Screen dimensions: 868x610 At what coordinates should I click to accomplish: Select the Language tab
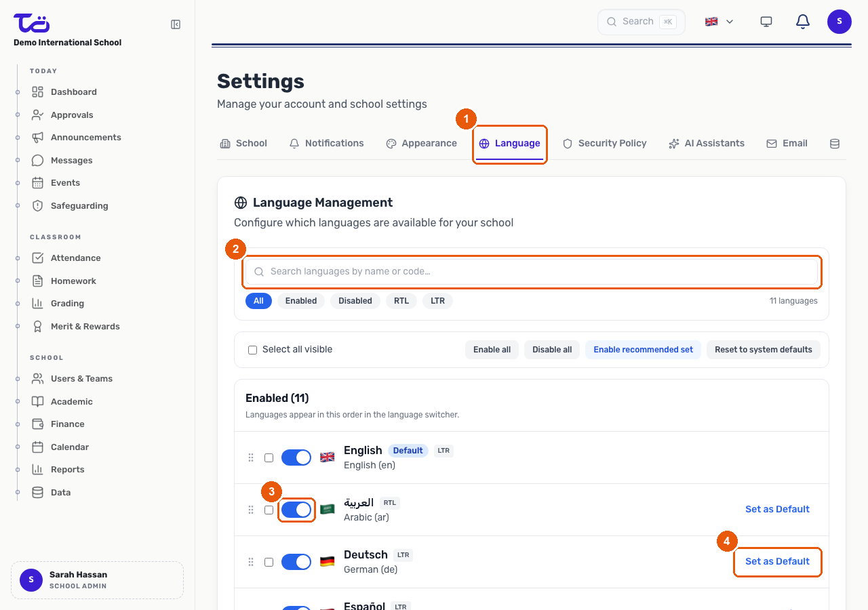click(x=510, y=144)
